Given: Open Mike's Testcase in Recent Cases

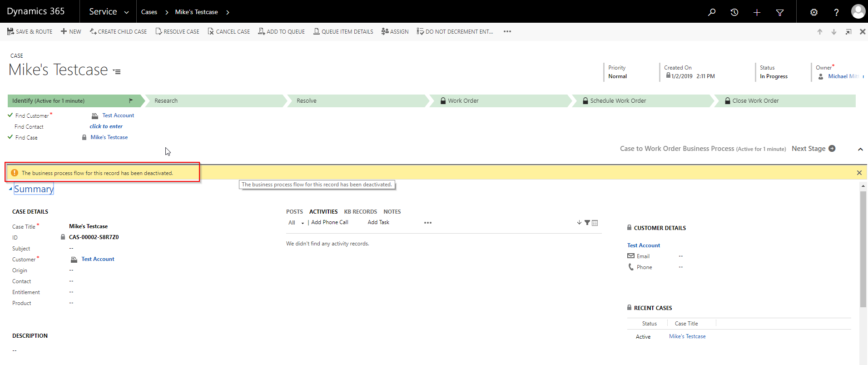Looking at the screenshot, I should click(687, 336).
